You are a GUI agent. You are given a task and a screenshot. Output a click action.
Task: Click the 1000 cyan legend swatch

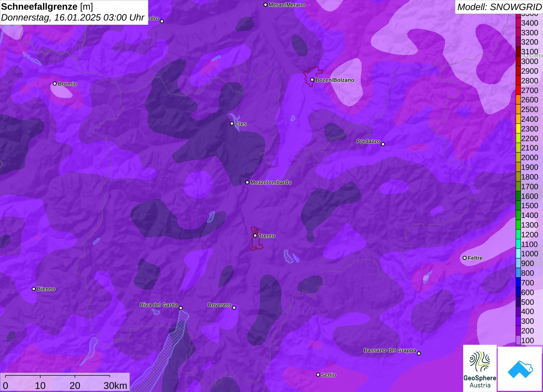pos(518,254)
